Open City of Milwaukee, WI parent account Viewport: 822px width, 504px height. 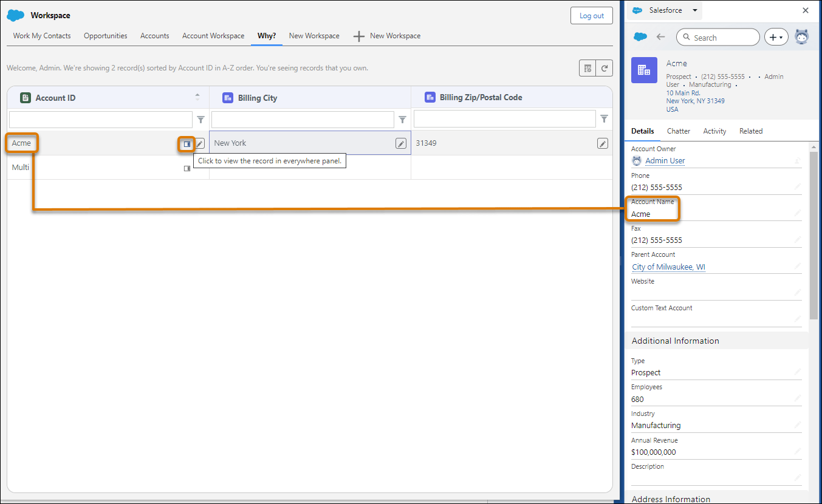[x=669, y=267]
